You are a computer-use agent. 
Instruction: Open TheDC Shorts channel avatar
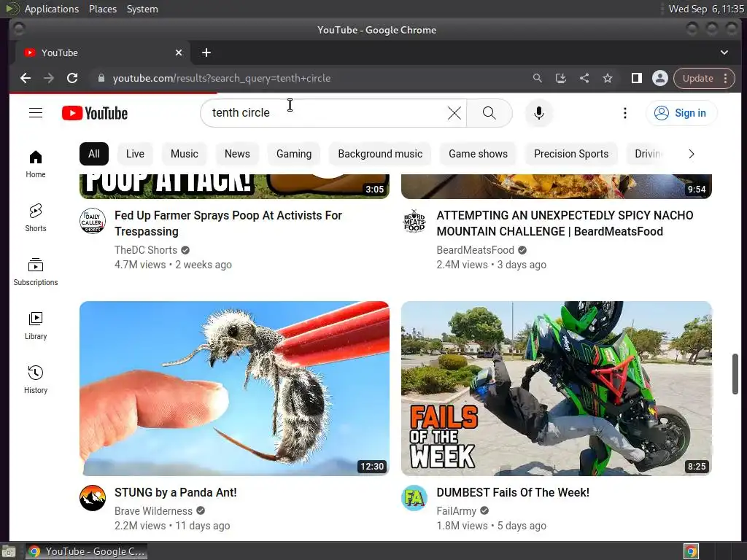click(93, 220)
